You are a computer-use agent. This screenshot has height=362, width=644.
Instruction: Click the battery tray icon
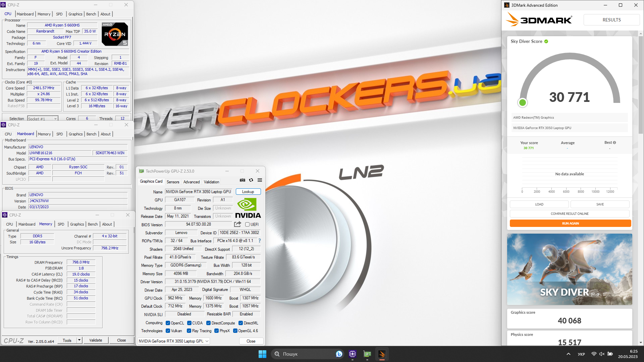click(610, 354)
